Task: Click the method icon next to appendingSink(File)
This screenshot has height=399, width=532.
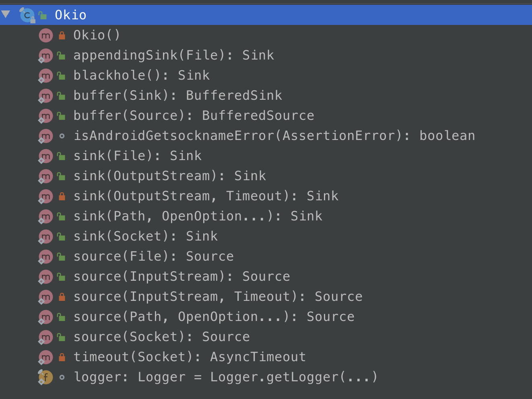Action: point(45,56)
